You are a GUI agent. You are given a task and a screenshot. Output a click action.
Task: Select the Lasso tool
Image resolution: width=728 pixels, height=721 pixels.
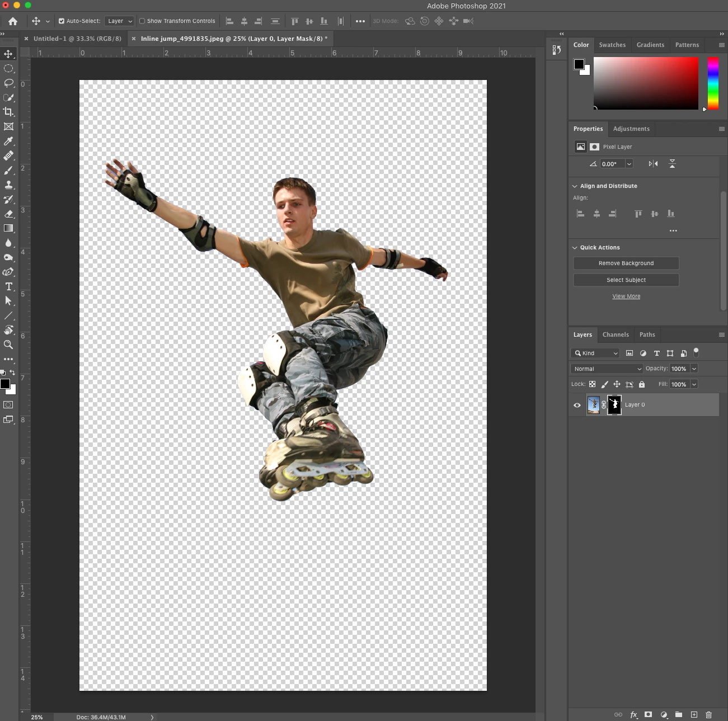(x=8, y=83)
